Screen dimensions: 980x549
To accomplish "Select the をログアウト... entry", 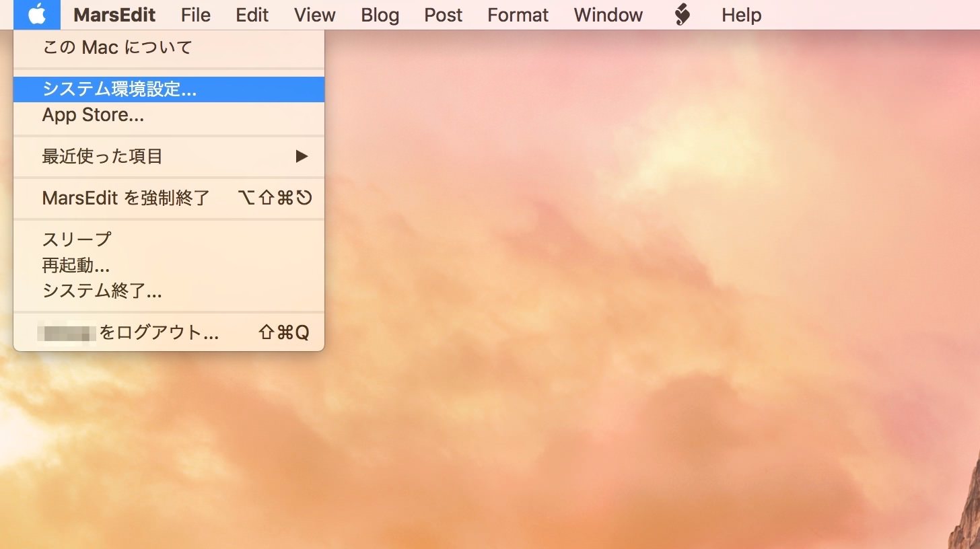I will [169, 332].
